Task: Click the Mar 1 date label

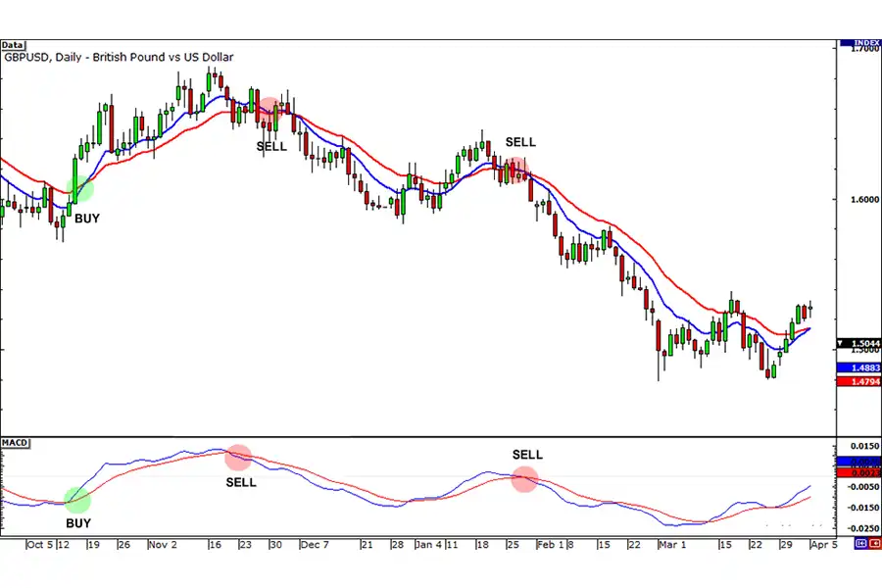Action: [672, 545]
